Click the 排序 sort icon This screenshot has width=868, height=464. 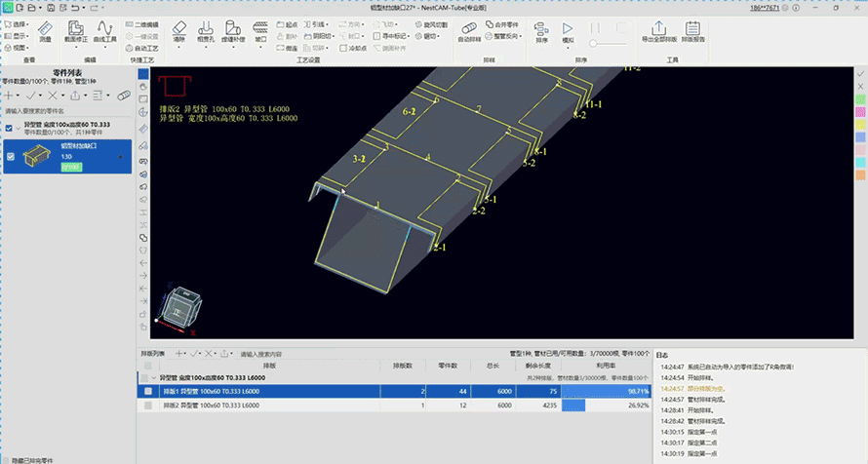541,32
